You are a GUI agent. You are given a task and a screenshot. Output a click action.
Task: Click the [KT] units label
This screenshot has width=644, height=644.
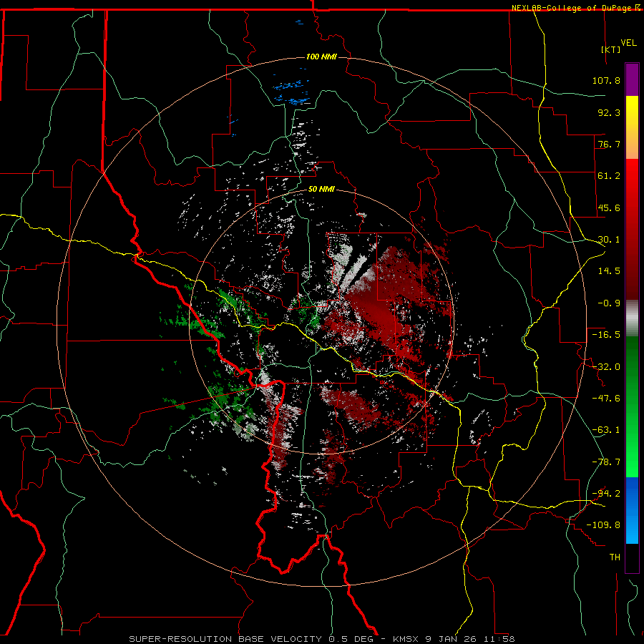611,49
